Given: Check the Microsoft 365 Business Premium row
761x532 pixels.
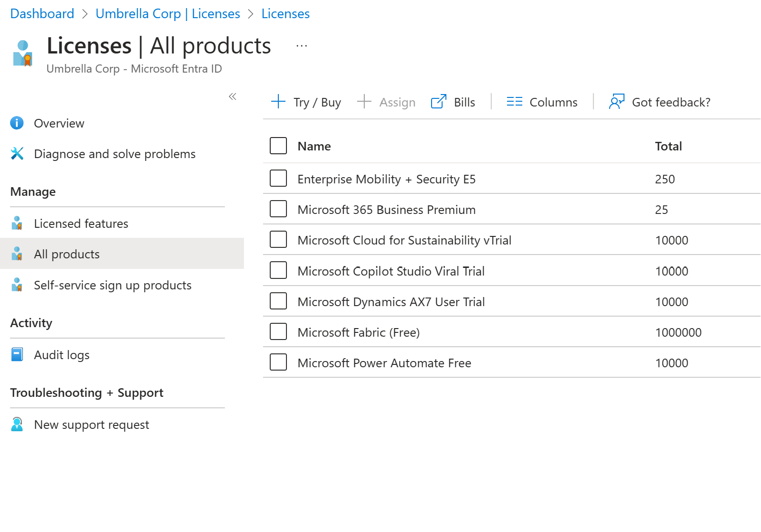Looking at the screenshot, I should tap(278, 209).
